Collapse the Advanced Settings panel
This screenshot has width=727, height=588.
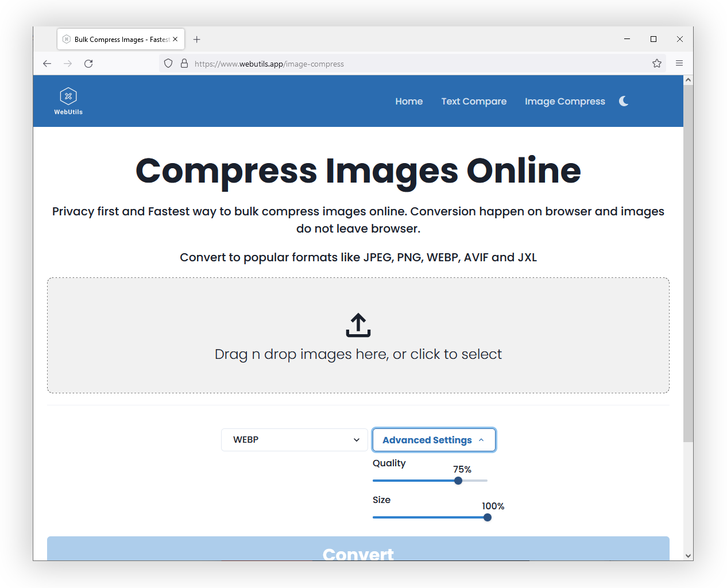pyautogui.click(x=434, y=440)
